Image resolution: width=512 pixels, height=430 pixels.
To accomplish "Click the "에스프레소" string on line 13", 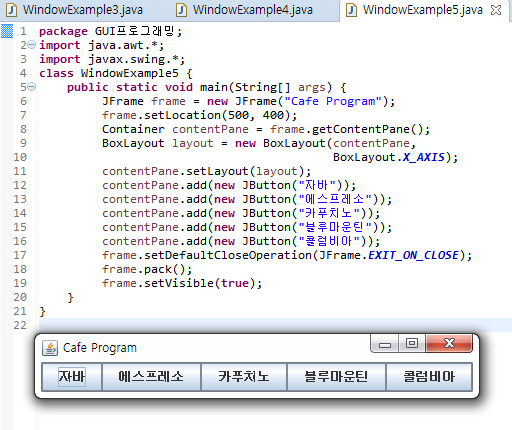I will click(335, 199).
